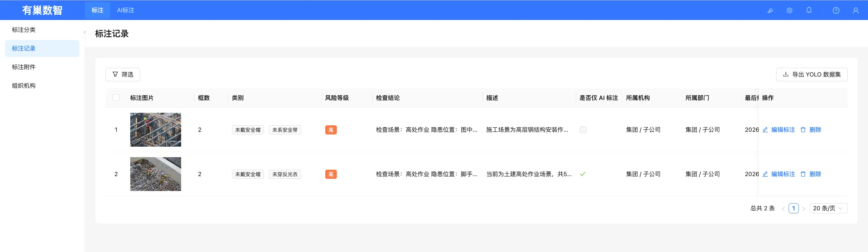Screen dimensions: 868x252
Task: Click 导出 YOLO 数据集 button
Action: click(x=812, y=75)
